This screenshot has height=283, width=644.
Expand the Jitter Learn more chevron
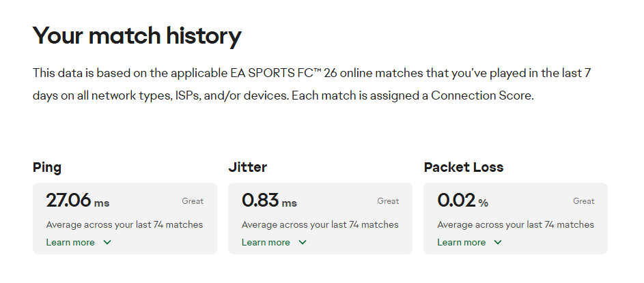(x=303, y=242)
